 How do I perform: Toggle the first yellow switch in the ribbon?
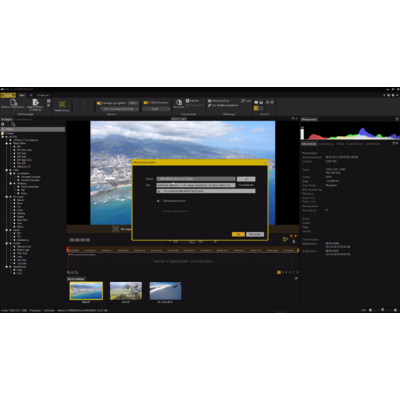coord(99,103)
